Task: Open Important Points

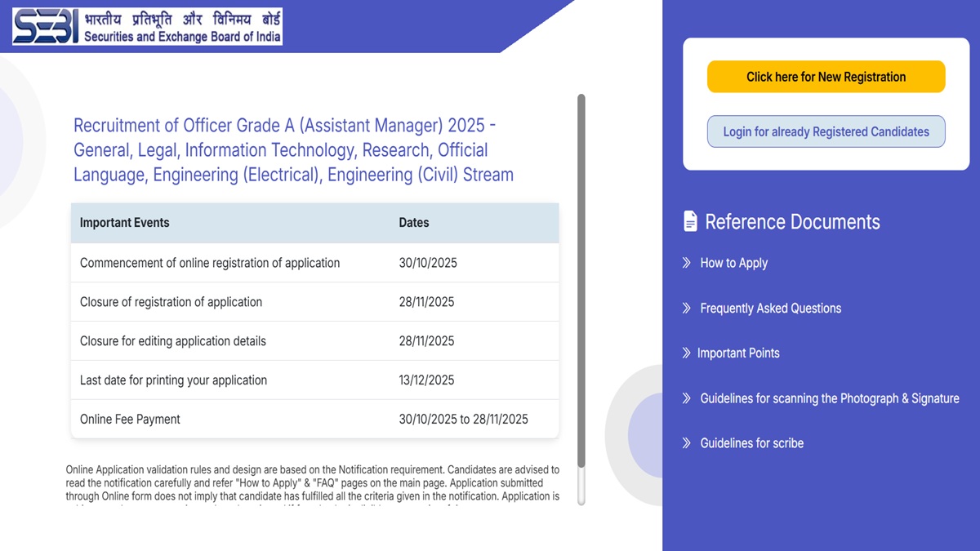Action: click(740, 353)
